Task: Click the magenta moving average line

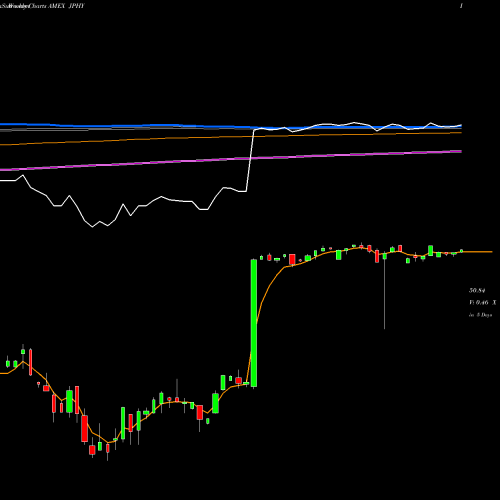Action: coord(231,160)
